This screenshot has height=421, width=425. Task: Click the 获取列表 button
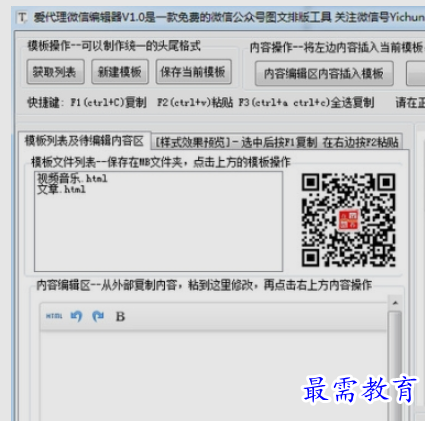55,72
